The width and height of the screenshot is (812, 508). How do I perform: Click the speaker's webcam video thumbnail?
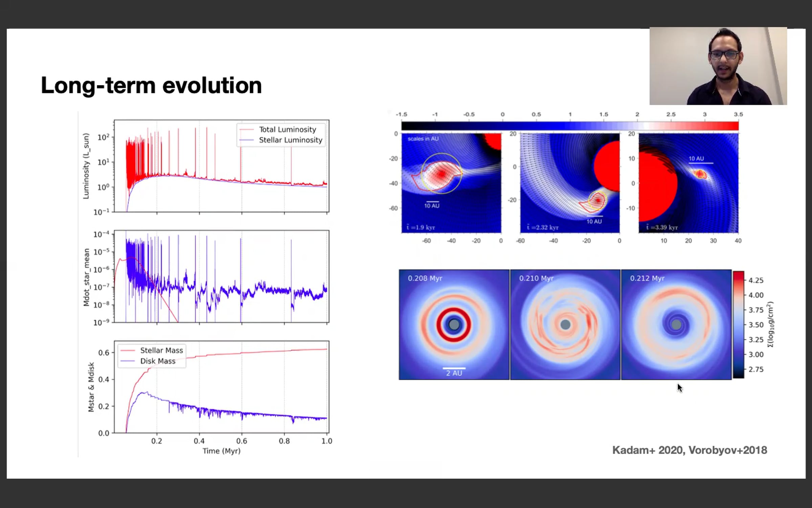[x=718, y=66]
